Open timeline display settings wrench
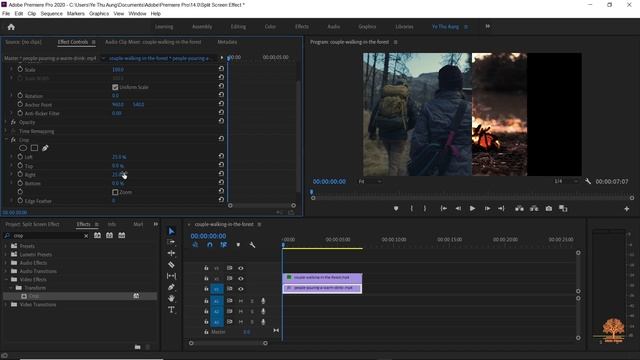 coord(252,245)
